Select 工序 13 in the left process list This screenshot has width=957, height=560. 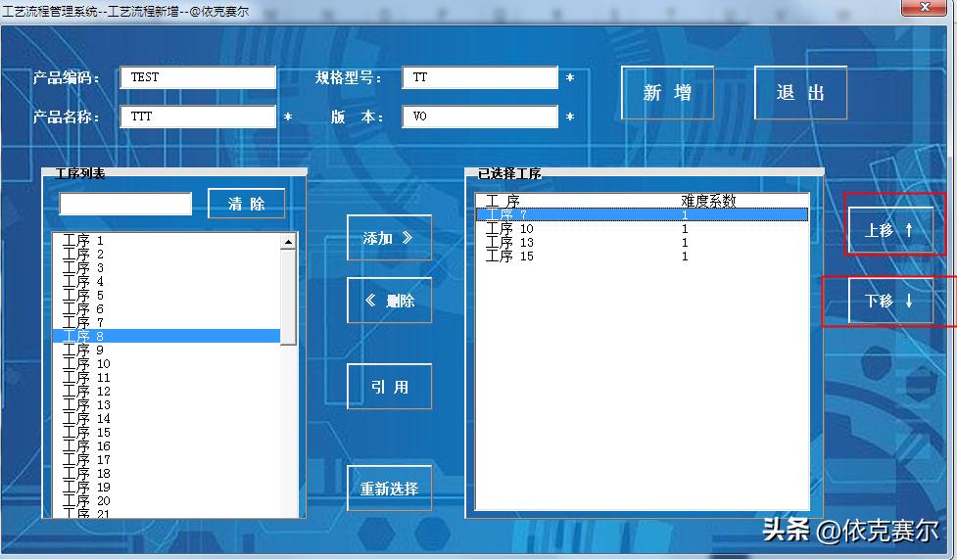pos(166,405)
